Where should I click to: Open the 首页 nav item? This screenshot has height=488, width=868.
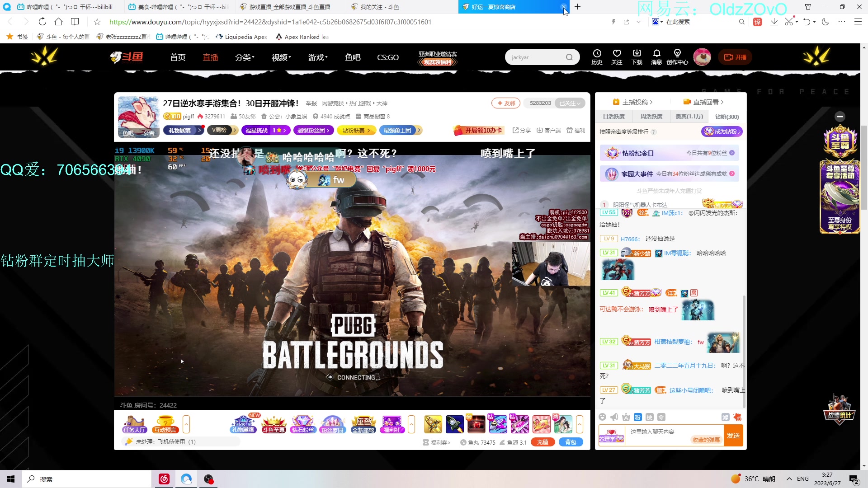pyautogui.click(x=178, y=57)
